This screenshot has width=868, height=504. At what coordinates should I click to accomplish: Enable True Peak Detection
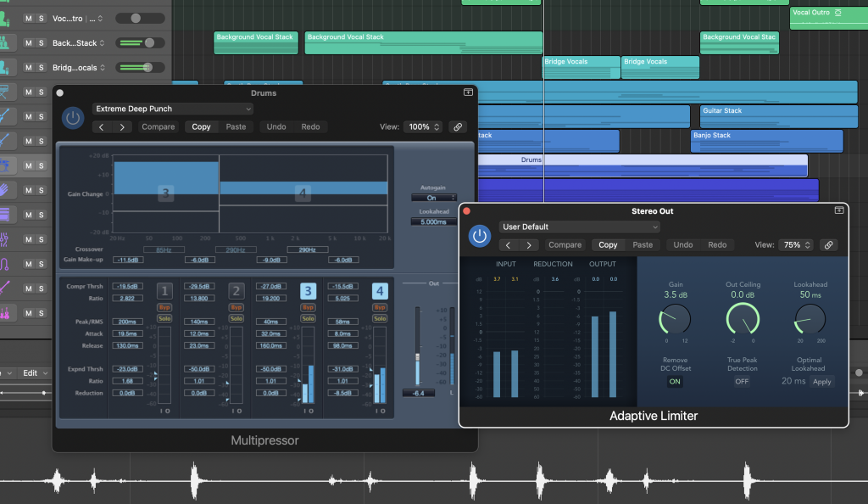pos(742,382)
